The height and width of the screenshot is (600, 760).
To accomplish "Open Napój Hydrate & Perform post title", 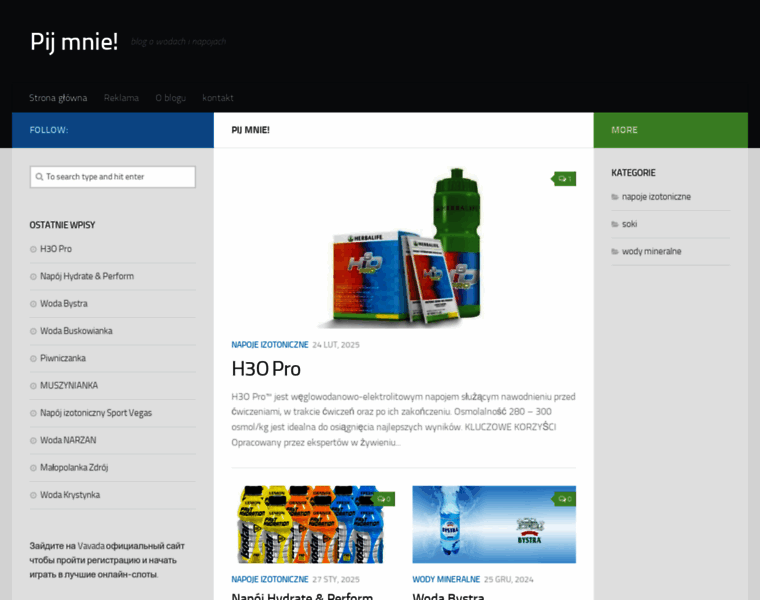I will pos(302,596).
